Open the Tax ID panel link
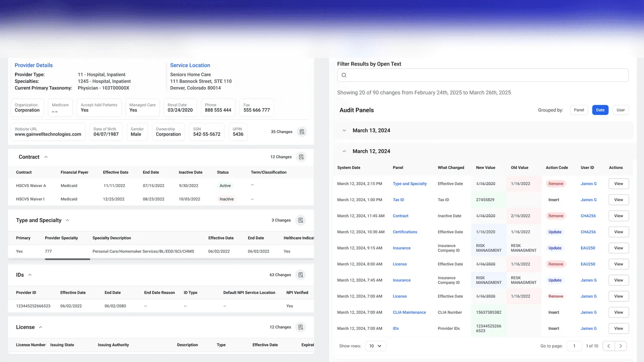Viewport: 644px width, 362px height. point(398,200)
